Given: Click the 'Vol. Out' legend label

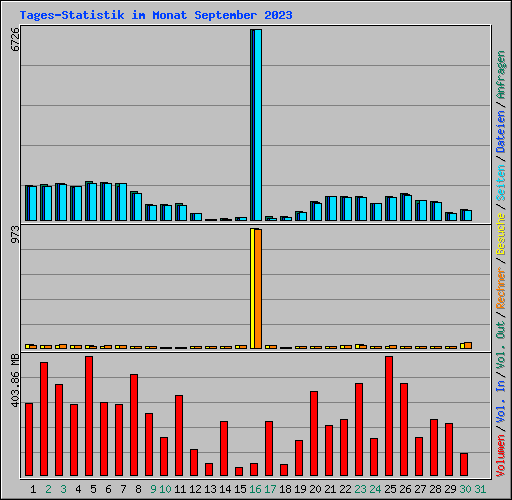Looking at the screenshot, I should 501,345.
